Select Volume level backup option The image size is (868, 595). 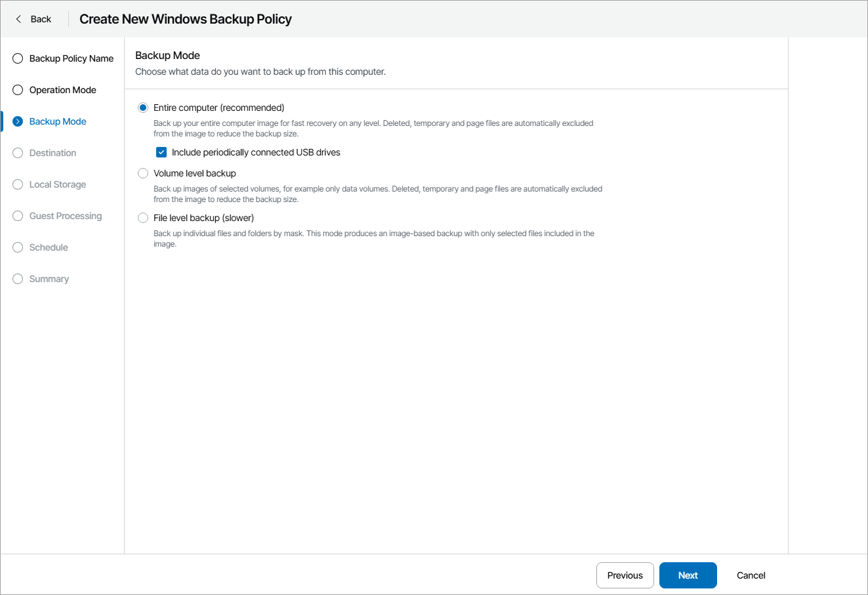pos(142,173)
